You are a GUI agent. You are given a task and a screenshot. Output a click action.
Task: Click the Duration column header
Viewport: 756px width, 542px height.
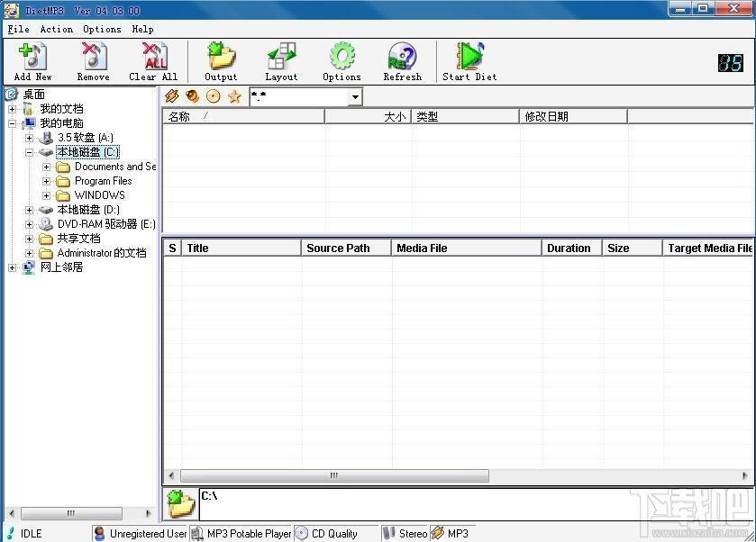[572, 248]
